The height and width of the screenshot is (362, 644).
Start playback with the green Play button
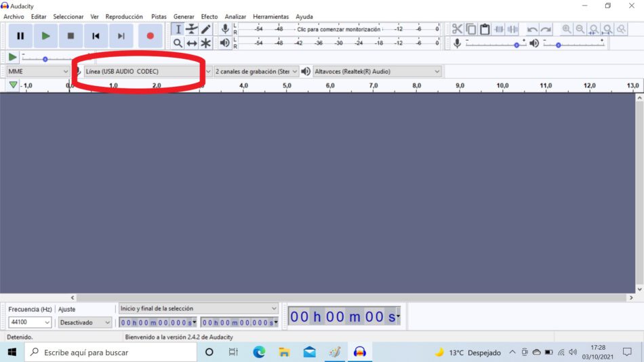[45, 36]
